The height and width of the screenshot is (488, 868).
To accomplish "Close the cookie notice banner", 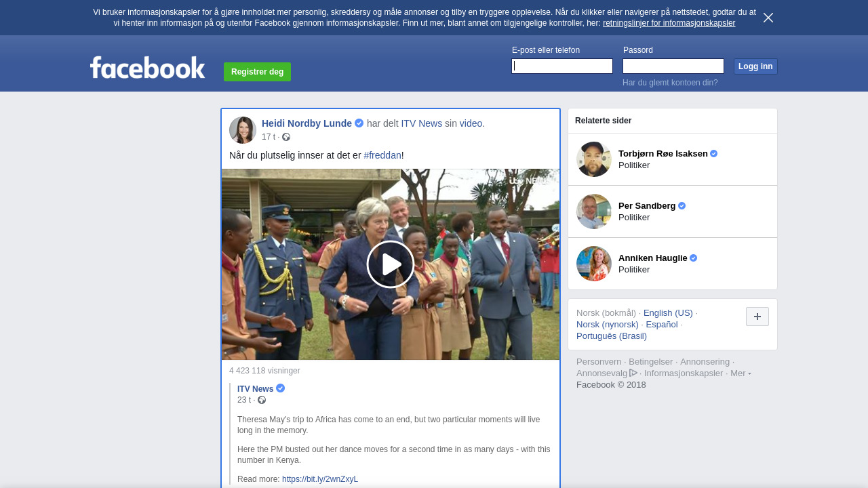I will click(x=768, y=18).
